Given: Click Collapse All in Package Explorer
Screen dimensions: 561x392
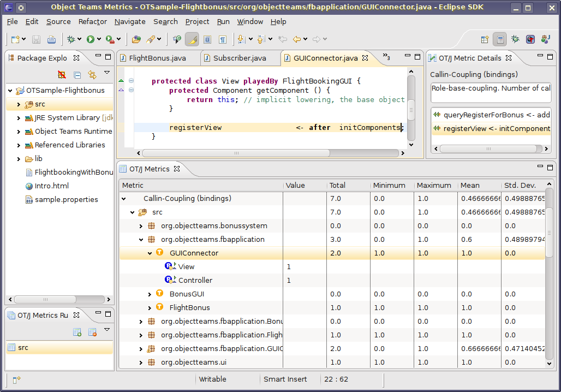Looking at the screenshot, I should coord(77,75).
